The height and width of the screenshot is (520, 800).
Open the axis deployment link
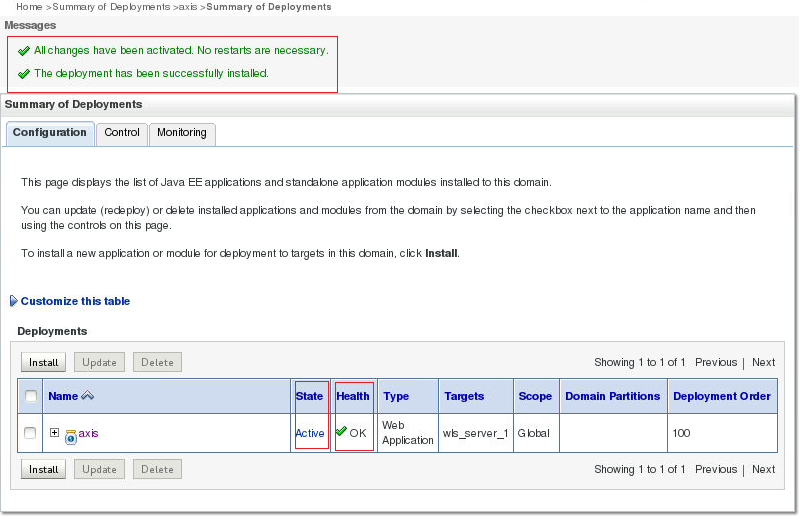tap(88, 433)
